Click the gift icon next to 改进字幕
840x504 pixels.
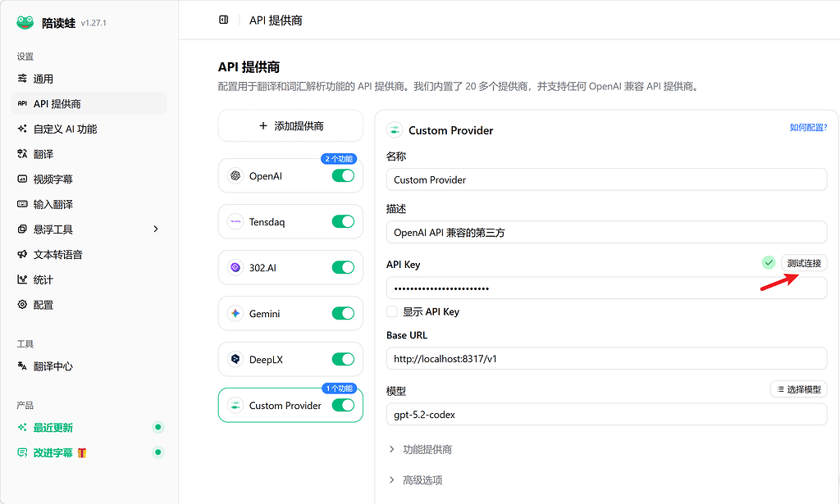coord(81,452)
